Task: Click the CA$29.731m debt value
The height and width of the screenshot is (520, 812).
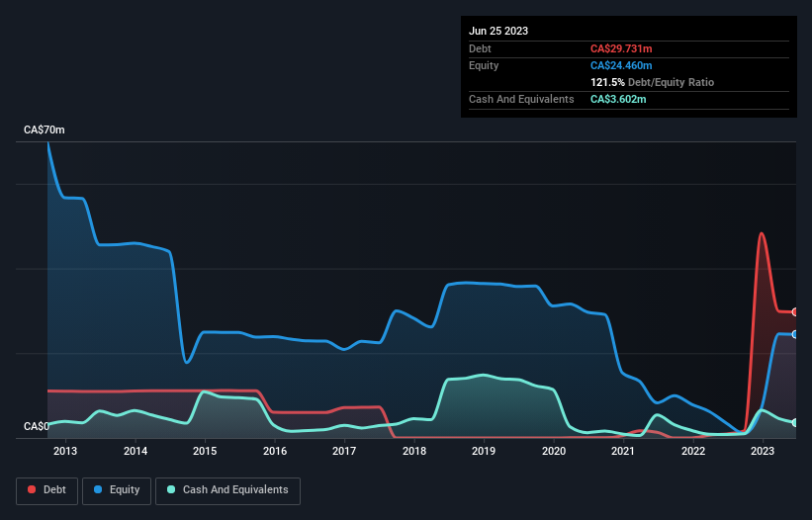Action: coord(621,48)
